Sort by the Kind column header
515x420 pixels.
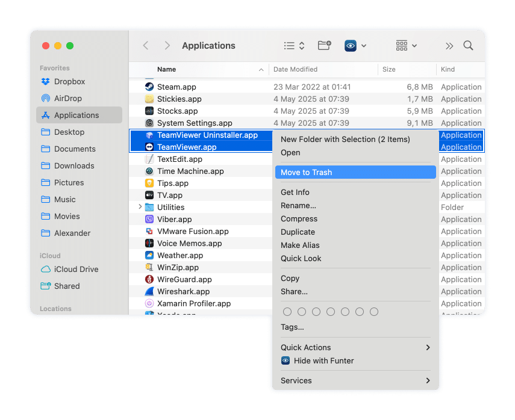click(x=460, y=69)
